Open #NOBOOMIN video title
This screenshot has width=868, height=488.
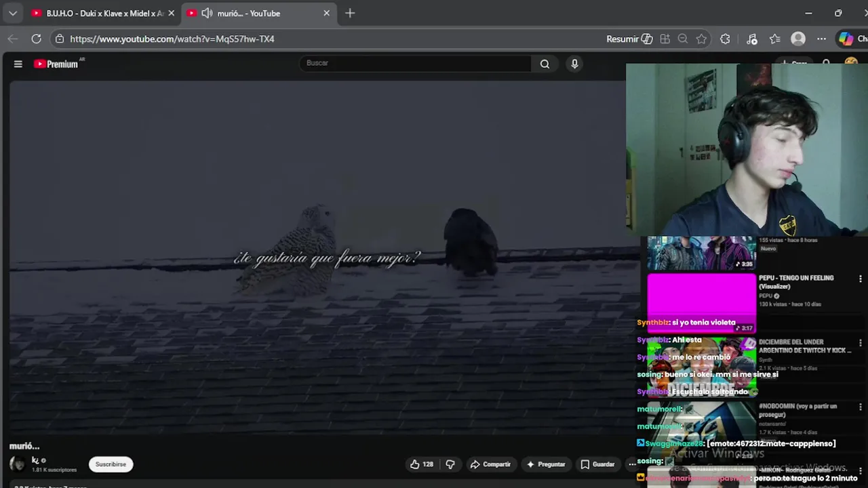(798, 410)
